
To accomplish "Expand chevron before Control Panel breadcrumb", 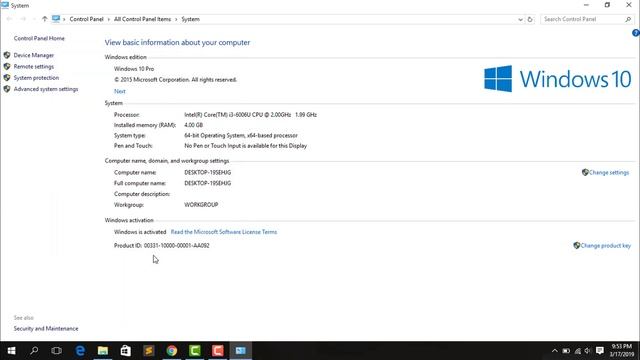I will (64, 19).
